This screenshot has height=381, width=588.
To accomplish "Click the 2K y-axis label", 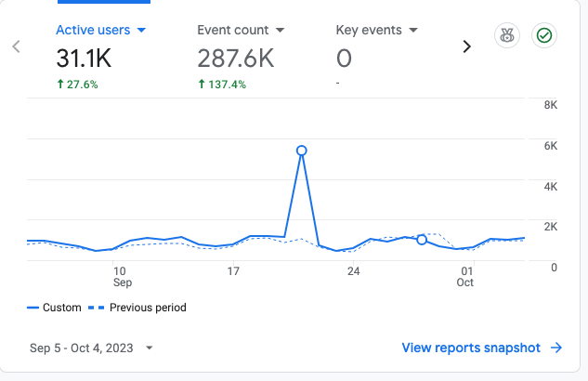I will [x=551, y=227].
